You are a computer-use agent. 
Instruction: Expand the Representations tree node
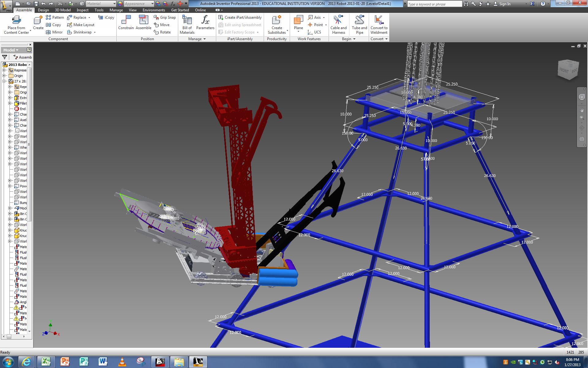(x=4, y=70)
